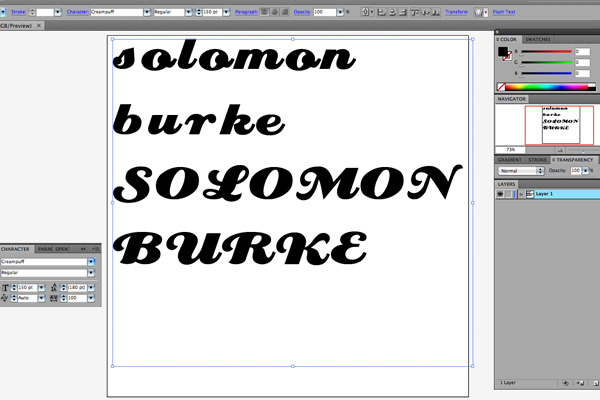This screenshot has height=400, width=600.
Task: Click horizontal align right icon
Action: (403, 13)
